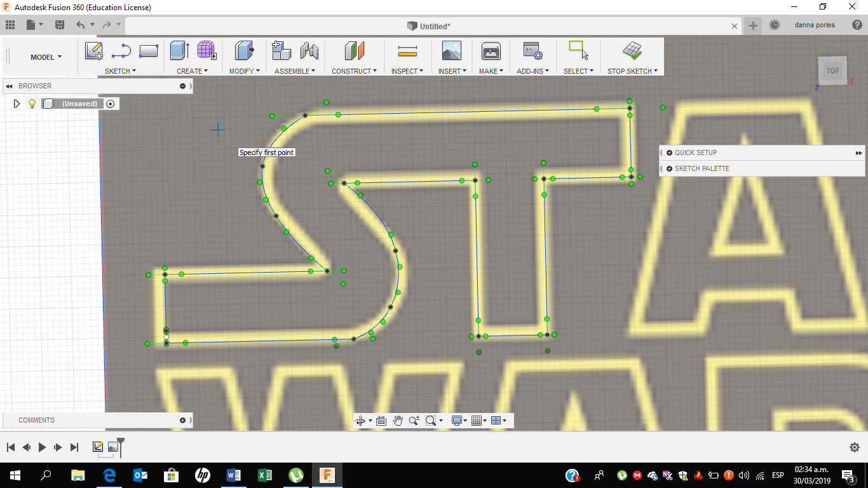The height and width of the screenshot is (488, 868).
Task: Open the CREATE menu
Action: pyautogui.click(x=192, y=71)
